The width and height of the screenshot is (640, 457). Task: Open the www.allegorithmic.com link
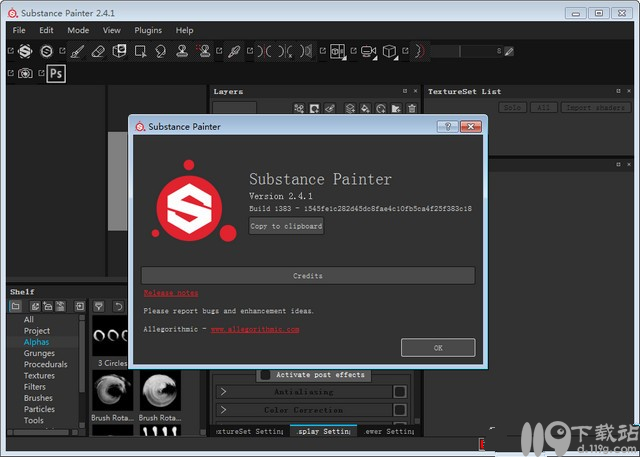pos(255,329)
